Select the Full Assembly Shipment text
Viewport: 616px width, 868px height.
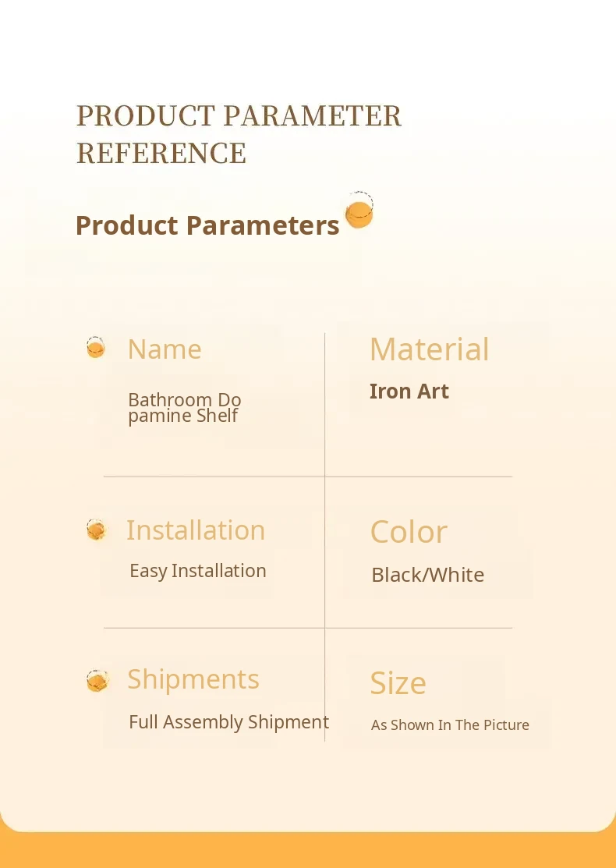[228, 722]
